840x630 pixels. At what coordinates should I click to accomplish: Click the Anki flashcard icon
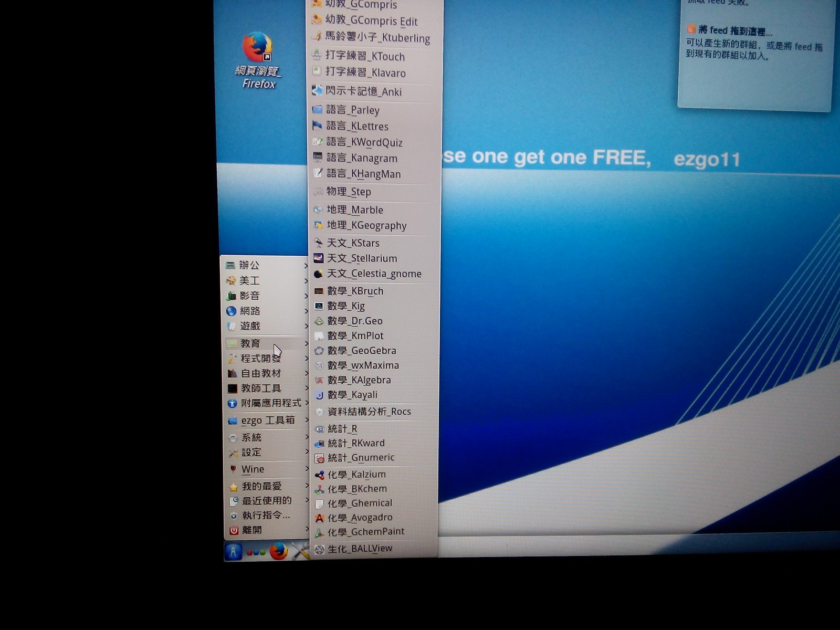pyautogui.click(x=317, y=91)
